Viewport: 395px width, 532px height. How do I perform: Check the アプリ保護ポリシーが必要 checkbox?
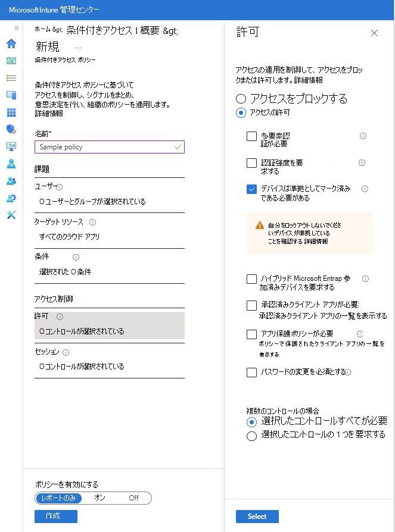[251, 334]
